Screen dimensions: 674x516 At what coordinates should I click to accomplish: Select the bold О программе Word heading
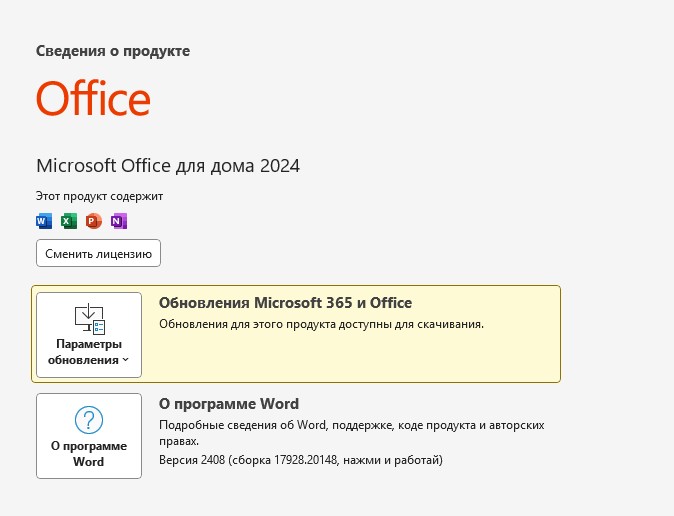tap(229, 404)
